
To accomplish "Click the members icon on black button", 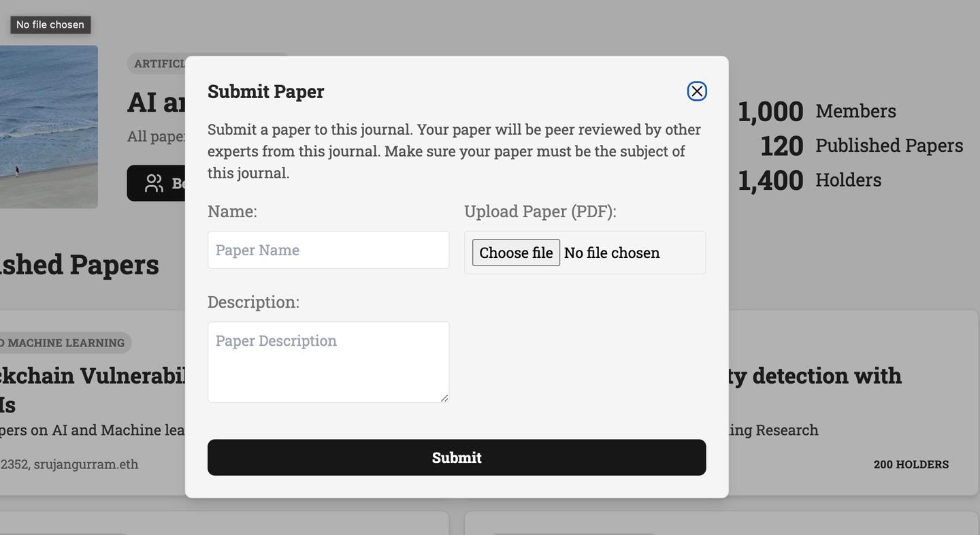I will (x=154, y=183).
